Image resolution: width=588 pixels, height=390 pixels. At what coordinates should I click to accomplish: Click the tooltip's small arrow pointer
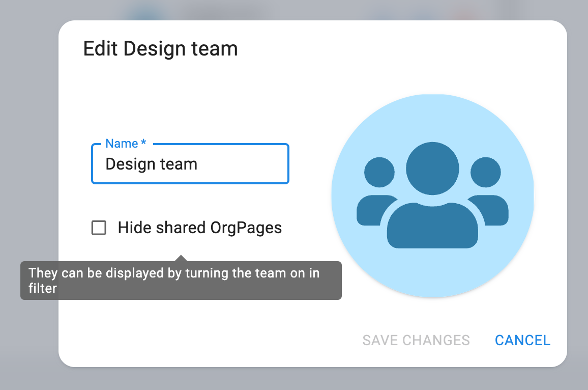tap(181, 258)
